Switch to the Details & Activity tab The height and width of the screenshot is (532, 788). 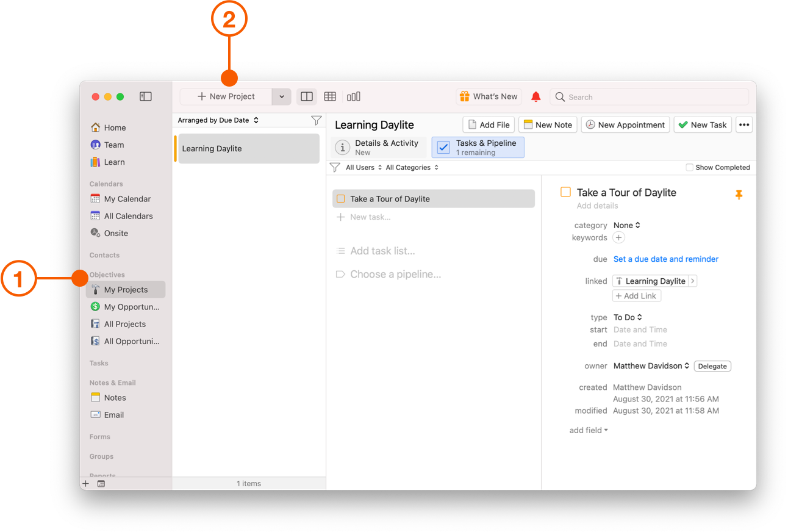coord(378,147)
